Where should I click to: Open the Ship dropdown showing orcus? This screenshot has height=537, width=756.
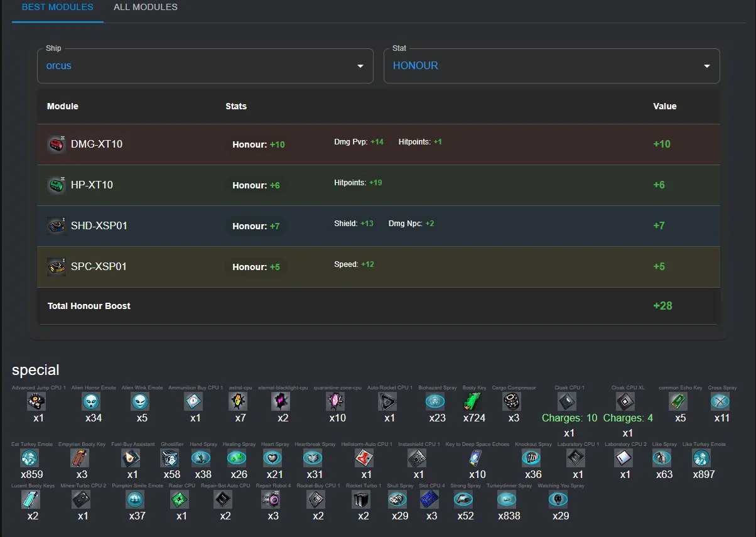[x=205, y=66]
